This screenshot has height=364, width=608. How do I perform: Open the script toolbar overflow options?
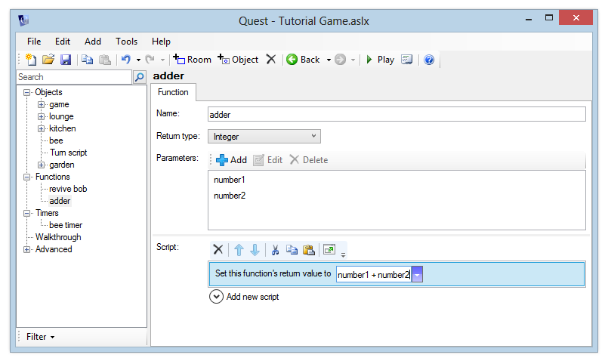click(x=343, y=255)
